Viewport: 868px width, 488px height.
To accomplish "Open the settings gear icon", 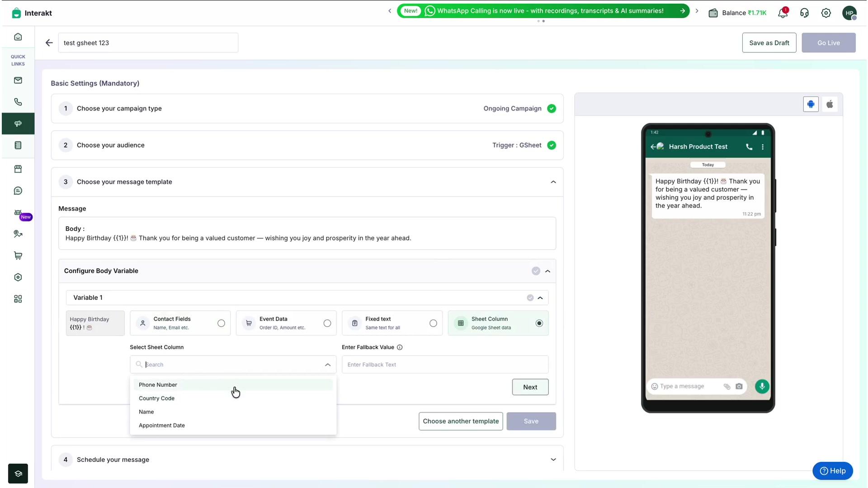I will (826, 13).
